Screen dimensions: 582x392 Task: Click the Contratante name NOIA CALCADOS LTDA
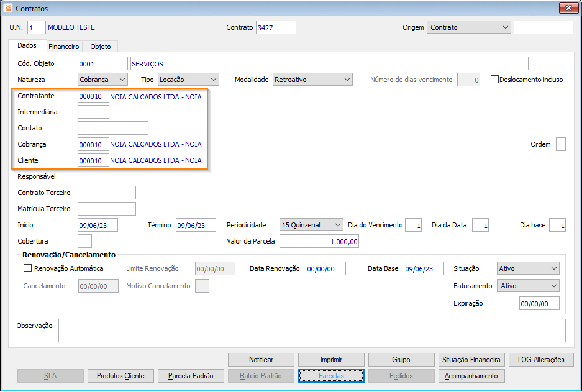pyautogui.click(x=155, y=97)
